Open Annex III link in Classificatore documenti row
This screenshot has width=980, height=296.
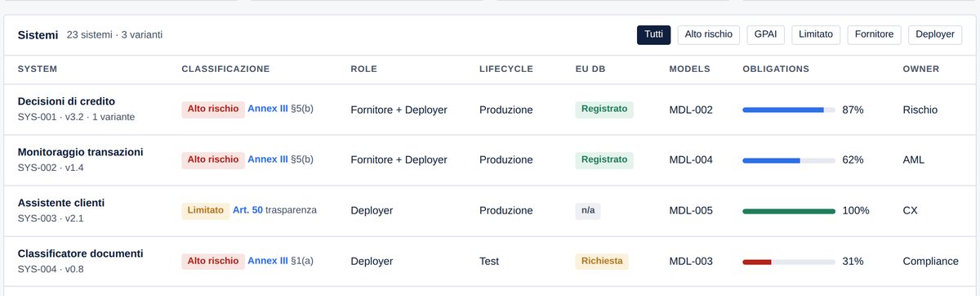(268, 261)
